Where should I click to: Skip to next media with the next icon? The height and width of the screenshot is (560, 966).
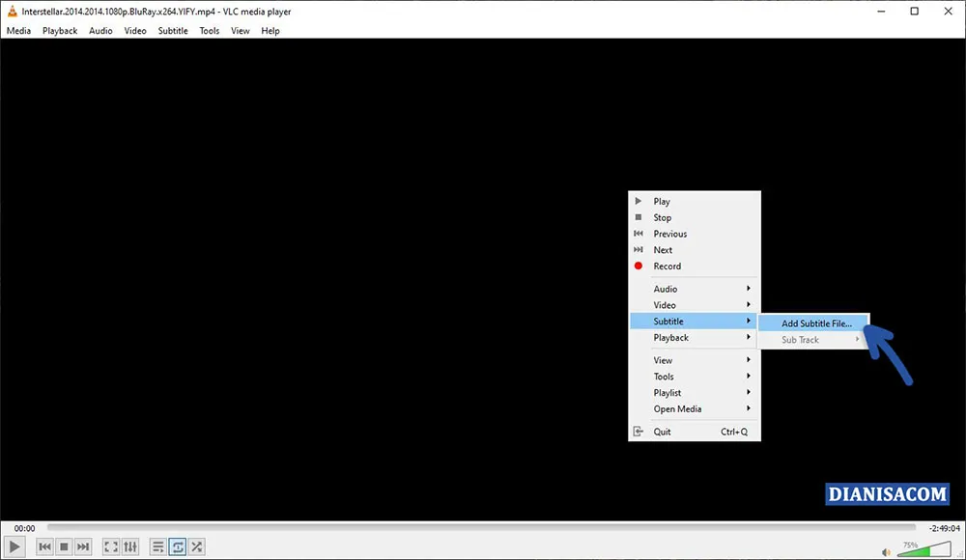82,546
